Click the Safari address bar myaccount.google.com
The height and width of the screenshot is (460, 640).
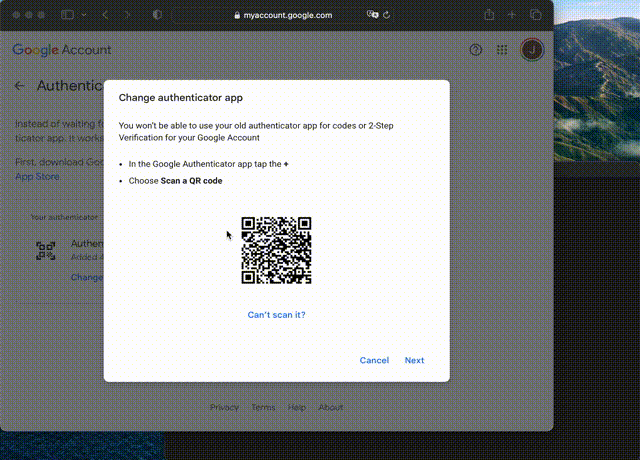coord(284,16)
